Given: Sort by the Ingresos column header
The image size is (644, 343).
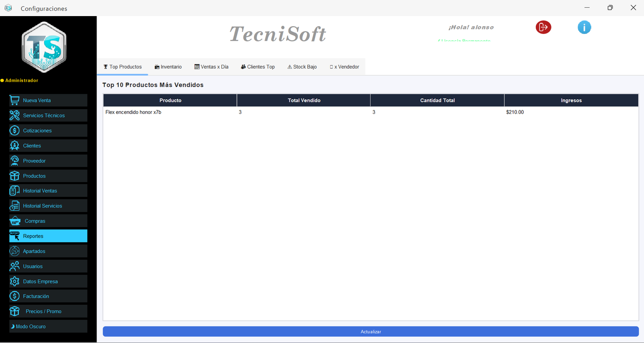Looking at the screenshot, I should (571, 100).
